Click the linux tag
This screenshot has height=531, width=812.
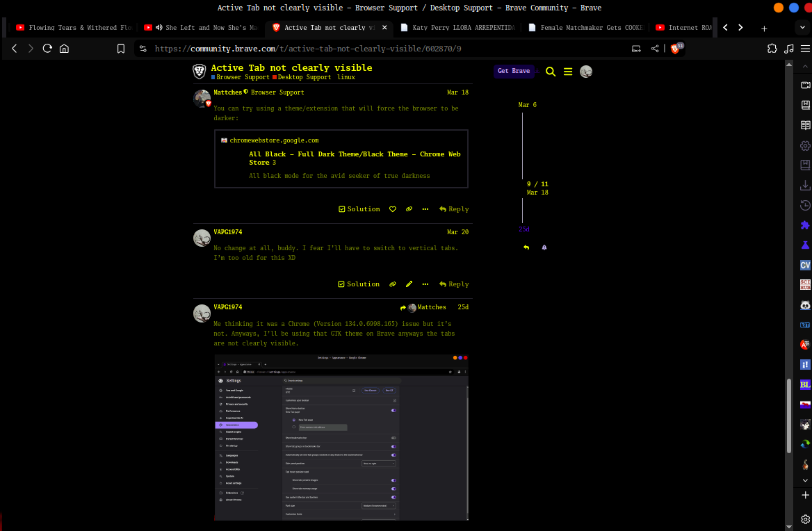[346, 77]
